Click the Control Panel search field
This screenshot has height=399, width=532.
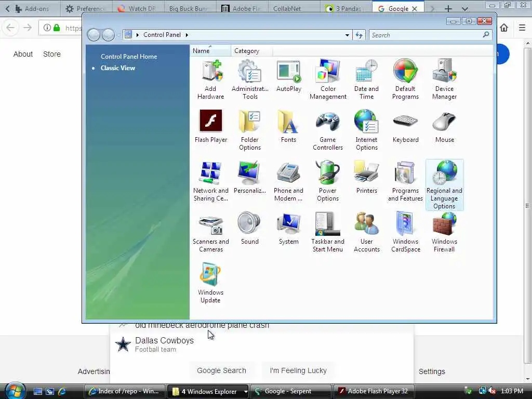tap(430, 35)
